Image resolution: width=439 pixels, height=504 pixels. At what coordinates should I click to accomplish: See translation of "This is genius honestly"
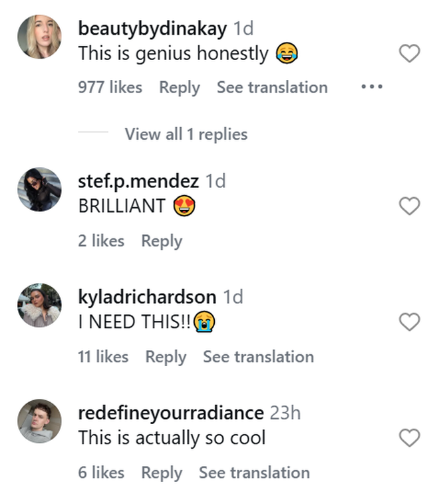272,87
